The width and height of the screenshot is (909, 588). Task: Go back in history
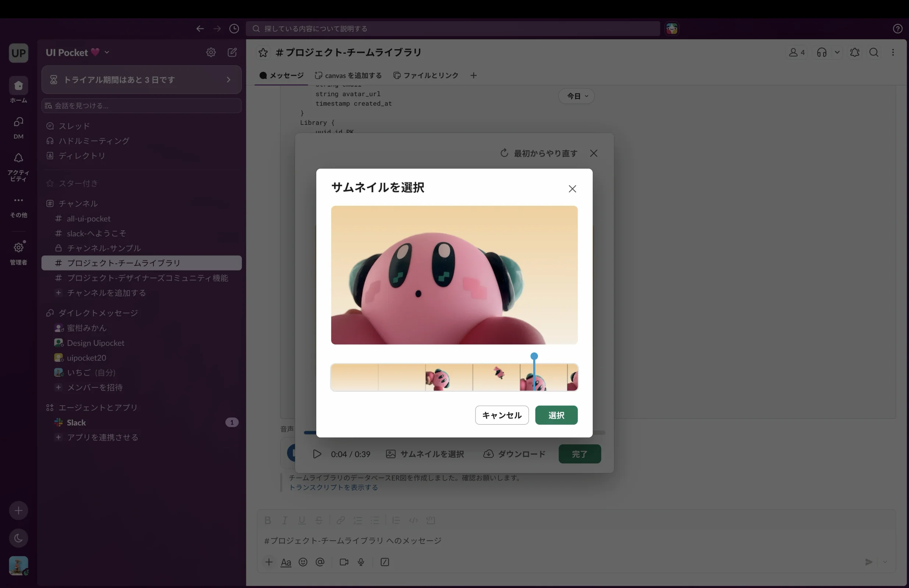coord(200,29)
